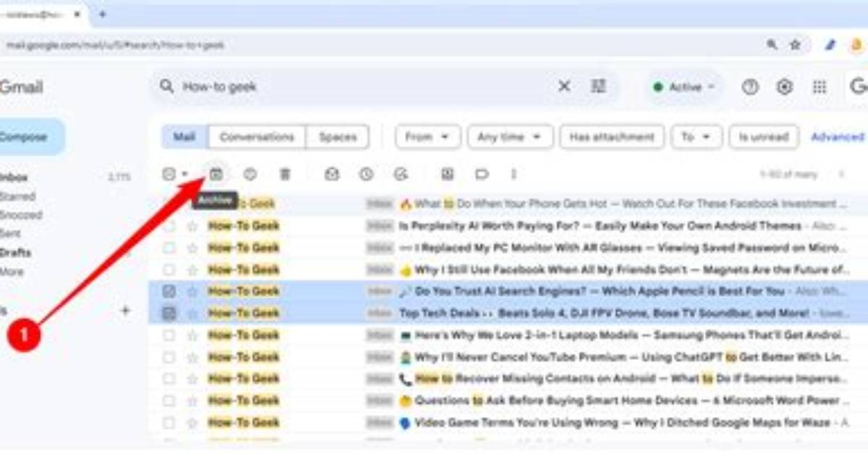Open the More options three-dot menu

point(514,174)
